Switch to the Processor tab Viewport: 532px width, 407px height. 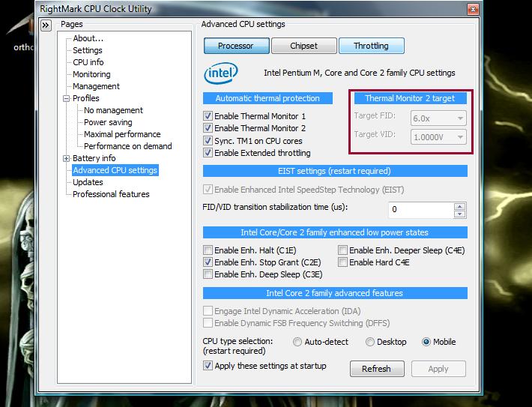237,46
